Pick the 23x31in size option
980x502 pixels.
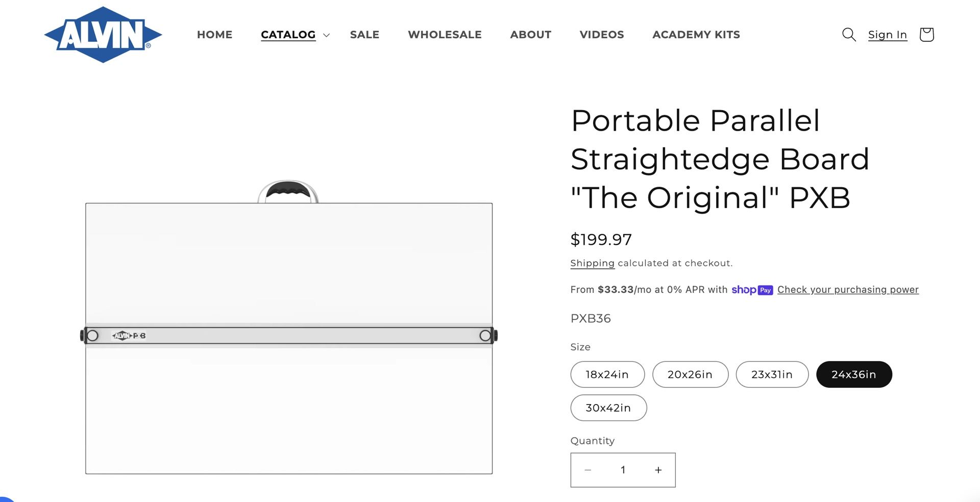[771, 374]
